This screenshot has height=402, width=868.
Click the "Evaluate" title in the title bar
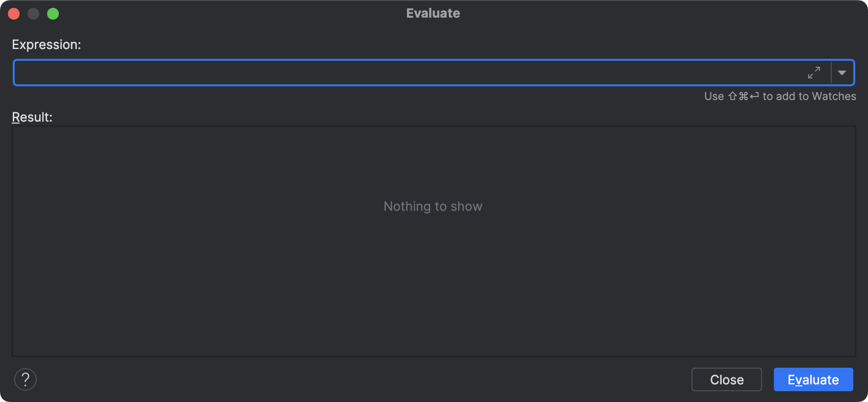[433, 13]
